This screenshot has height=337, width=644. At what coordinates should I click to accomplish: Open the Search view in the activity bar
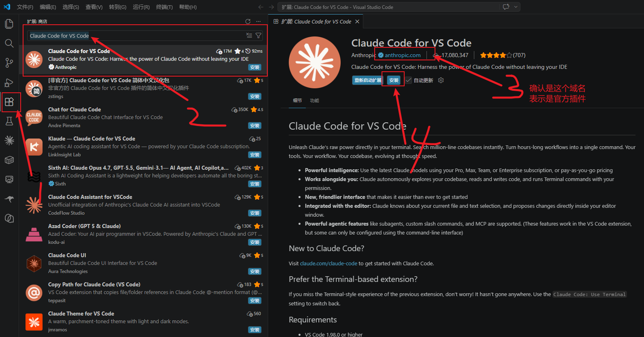point(9,43)
